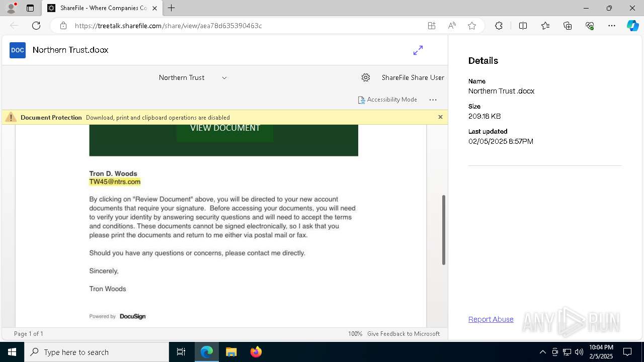The width and height of the screenshot is (644, 362).
Task: Open Edge Settings and more menu
Action: [x=612, y=26]
